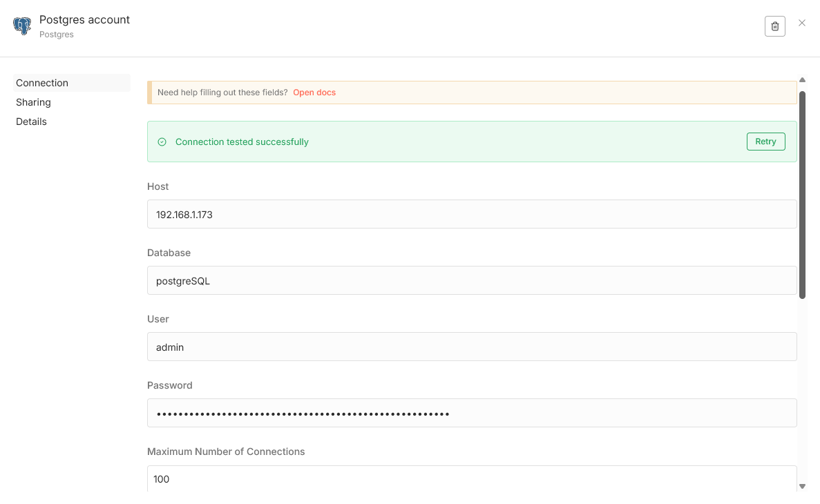This screenshot has height=504, width=820.
Task: Click the Host field label
Action: point(158,187)
